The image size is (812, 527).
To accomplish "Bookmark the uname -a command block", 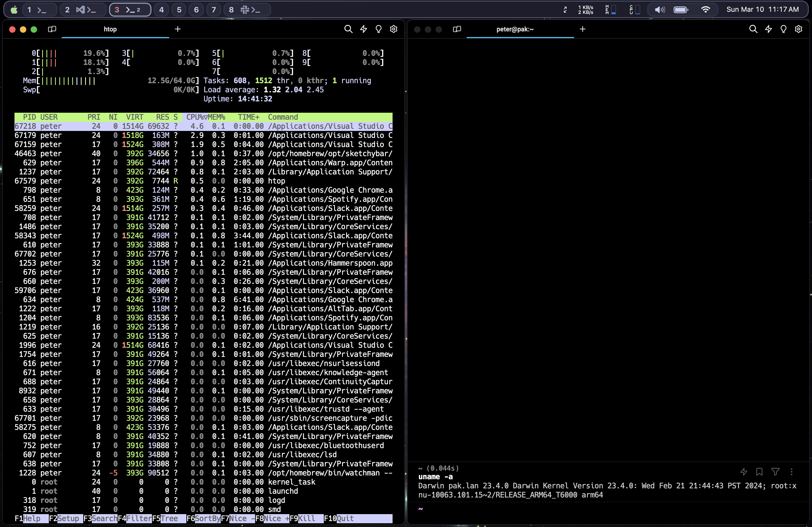I will [x=759, y=472].
